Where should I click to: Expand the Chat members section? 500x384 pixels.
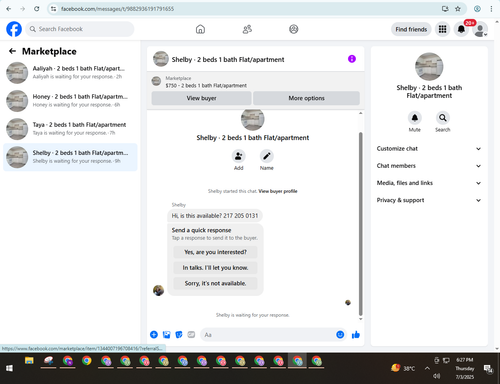(x=429, y=166)
